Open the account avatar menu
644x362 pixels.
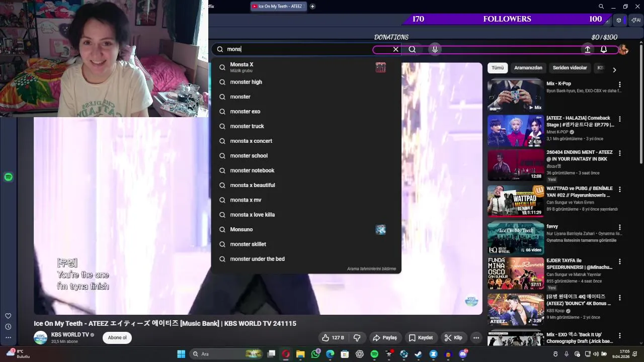pyautogui.click(x=623, y=49)
